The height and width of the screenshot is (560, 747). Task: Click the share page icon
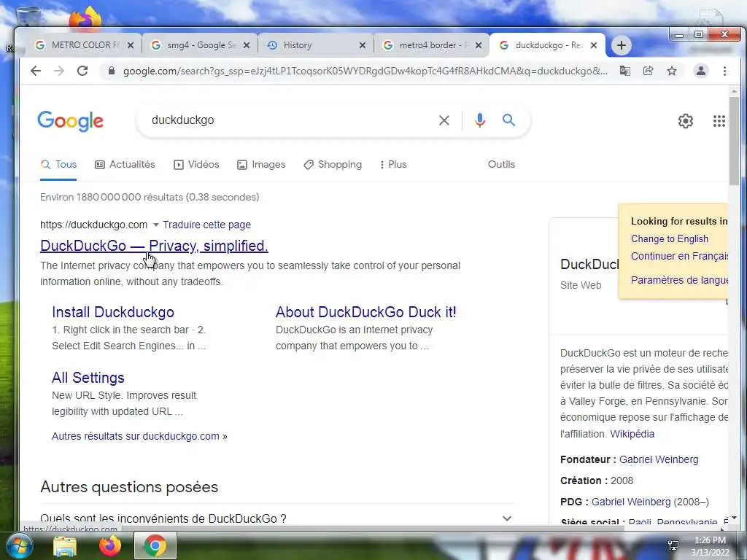[648, 71]
